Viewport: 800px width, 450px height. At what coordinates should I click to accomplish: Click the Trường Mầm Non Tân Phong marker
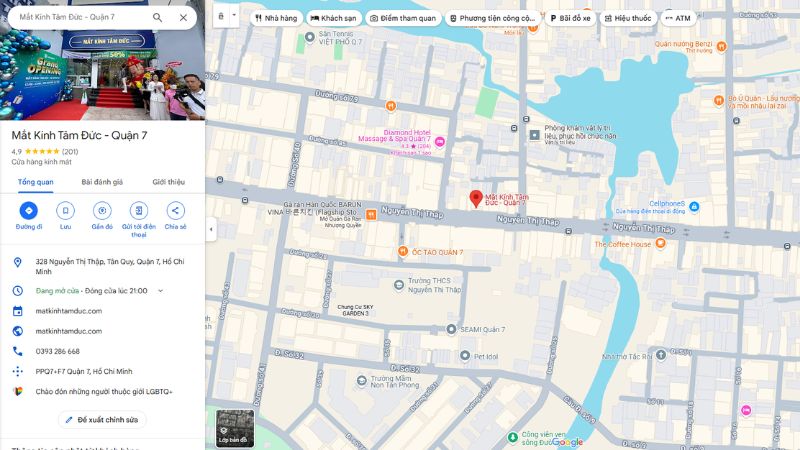361,381
